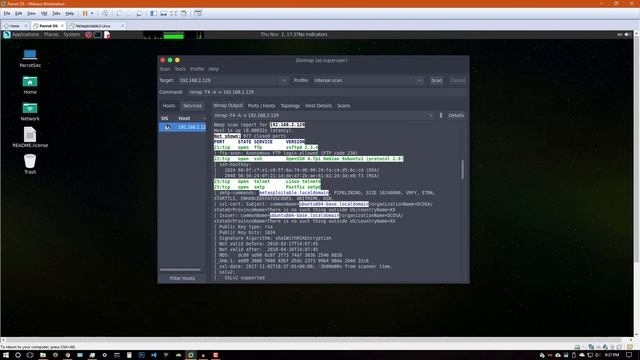640x360 pixels.
Task: Click VMware unity mode toolbar icon
Action: [x=184, y=13]
